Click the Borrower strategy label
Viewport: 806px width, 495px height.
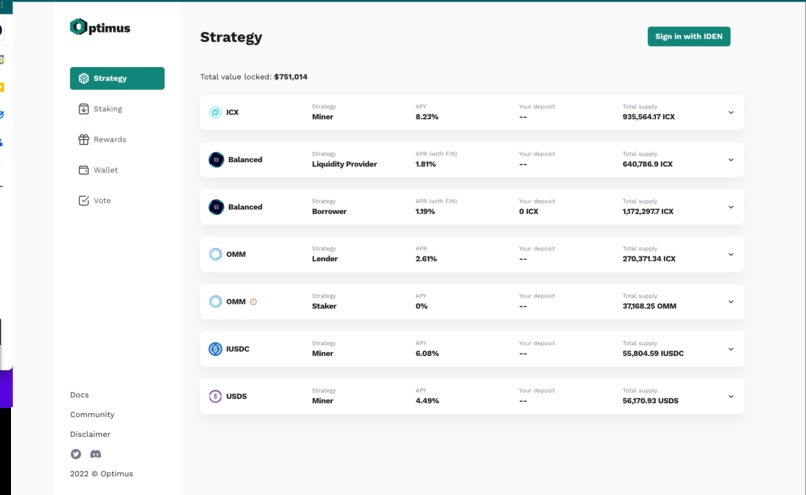click(x=329, y=211)
